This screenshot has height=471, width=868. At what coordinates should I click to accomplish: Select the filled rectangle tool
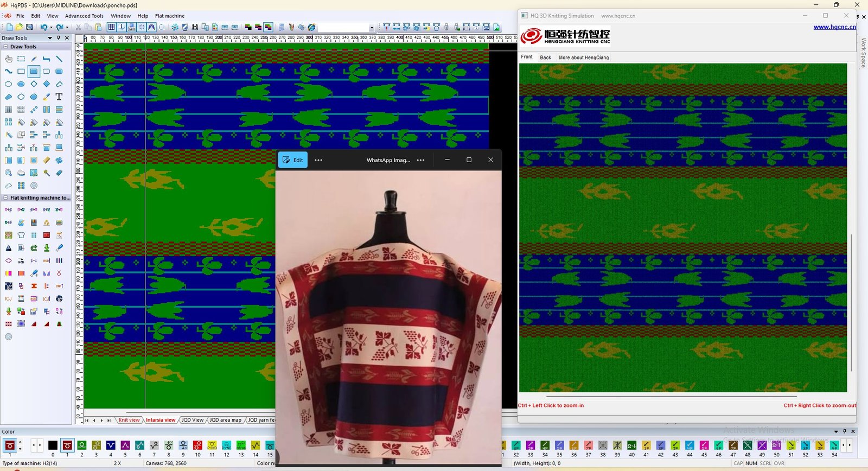[x=34, y=71]
